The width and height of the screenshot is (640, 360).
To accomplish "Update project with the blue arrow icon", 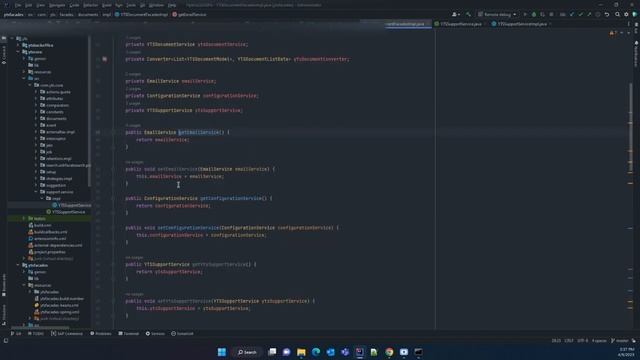I will (x=571, y=14).
